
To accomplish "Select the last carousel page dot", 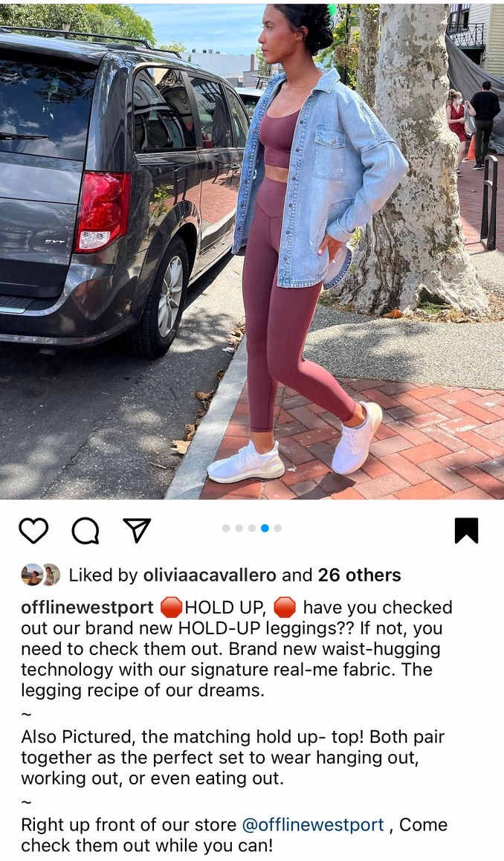I will click(278, 528).
